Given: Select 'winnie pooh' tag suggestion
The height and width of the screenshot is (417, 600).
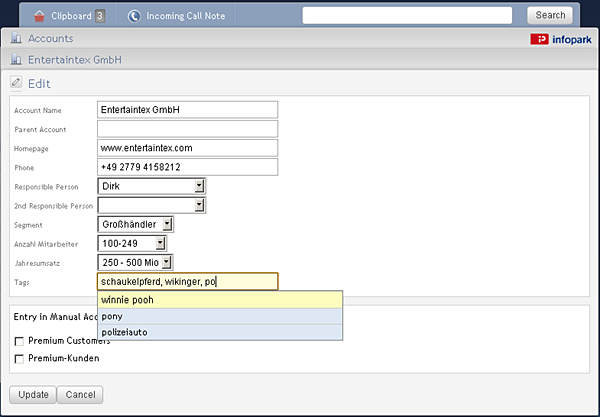Looking at the screenshot, I should coord(220,300).
